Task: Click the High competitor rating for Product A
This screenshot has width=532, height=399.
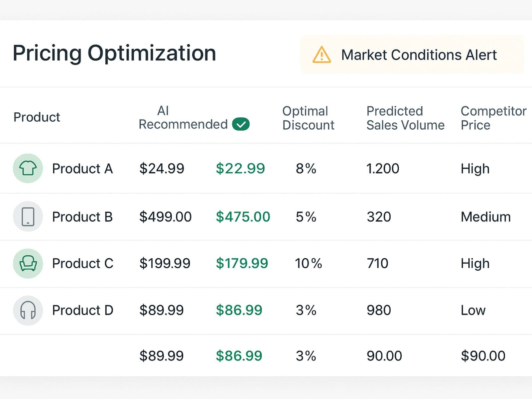Action: (474, 169)
